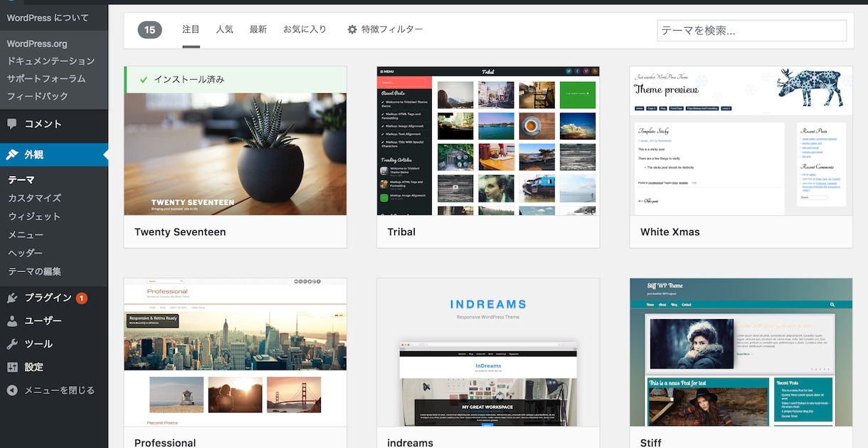Click the plugin update badge showing 1
Image resolution: width=868 pixels, height=448 pixels.
coord(82,298)
